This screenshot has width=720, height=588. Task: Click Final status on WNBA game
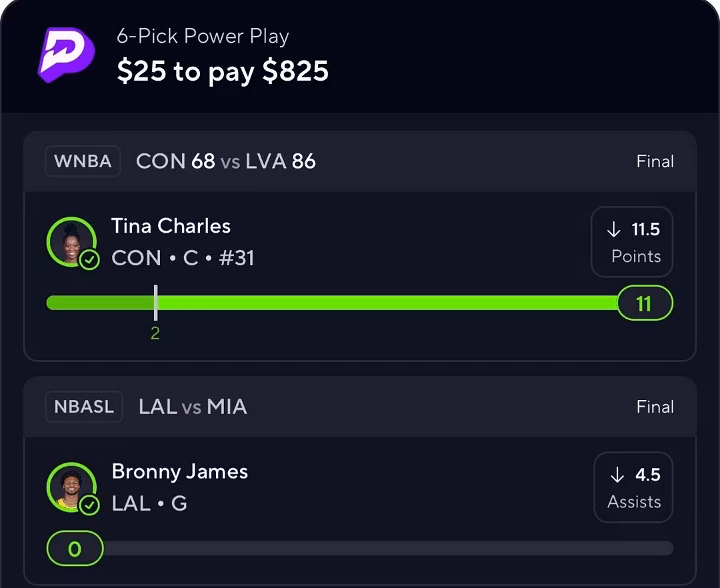tap(655, 161)
